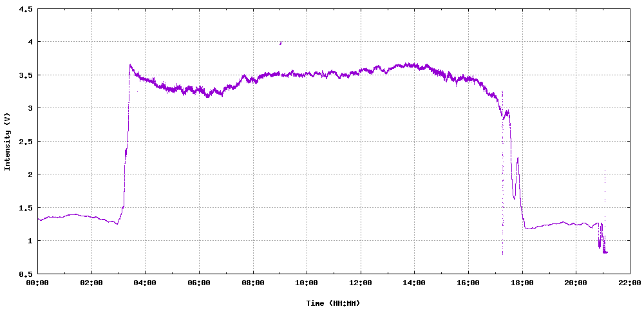Click the 06:00 x-axis tick label
This screenshot has width=644, height=309.
pos(199,283)
